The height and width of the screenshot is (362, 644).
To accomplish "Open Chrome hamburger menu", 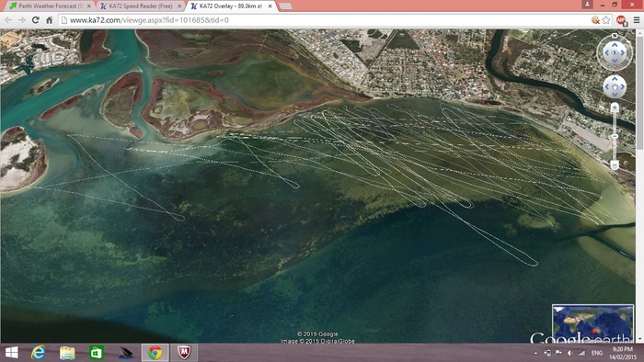I will click(x=637, y=19).
